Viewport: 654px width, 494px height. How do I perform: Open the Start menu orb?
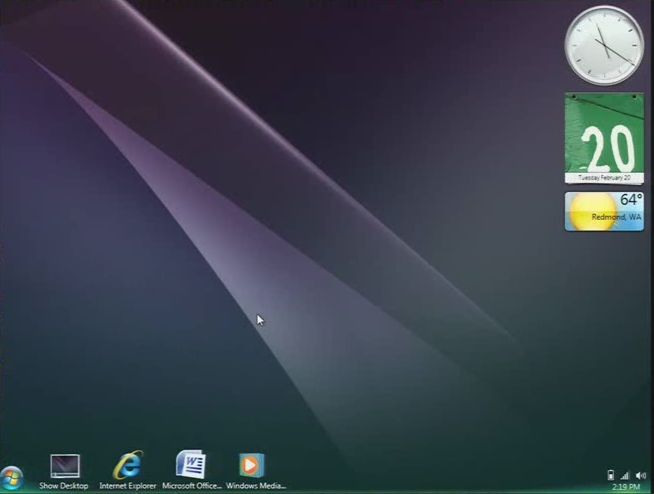click(x=11, y=478)
